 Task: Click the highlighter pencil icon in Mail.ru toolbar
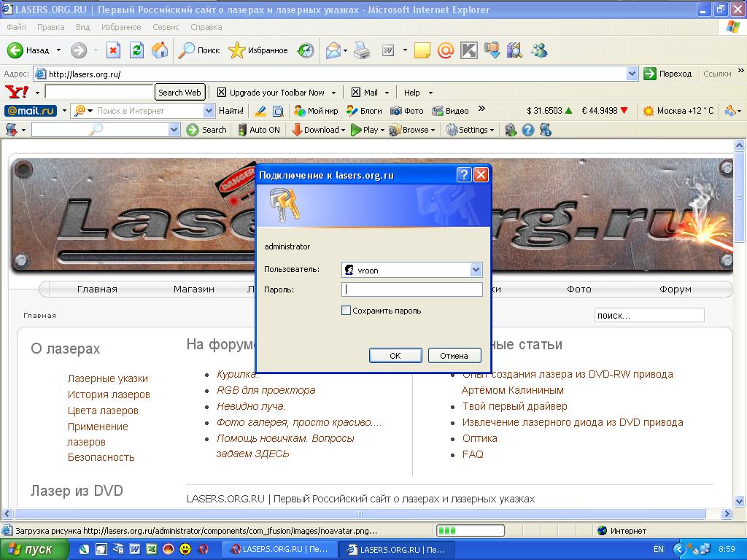tap(260, 111)
